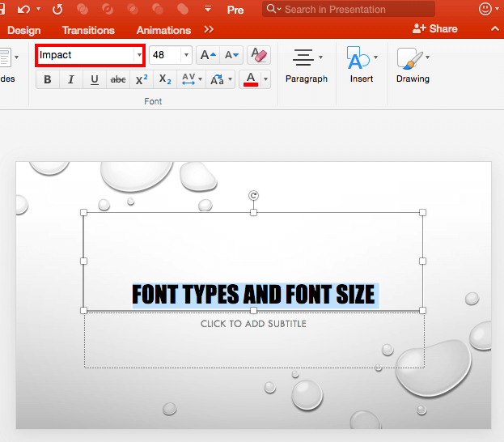The height and width of the screenshot is (442, 504).
Task: Open the Animations tab
Action: coord(163,30)
